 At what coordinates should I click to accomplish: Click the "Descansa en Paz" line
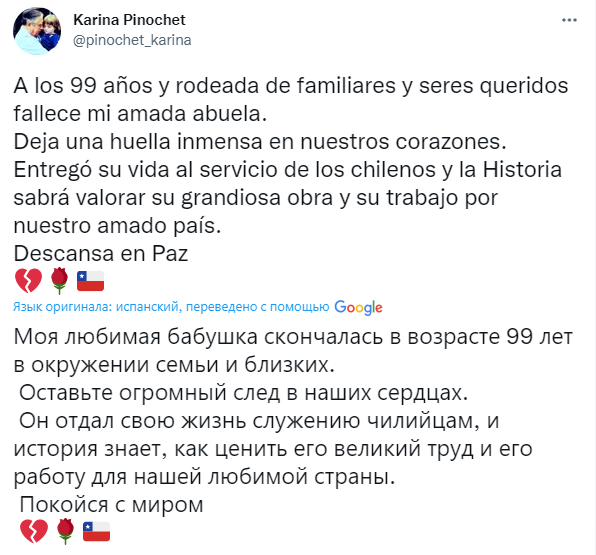(101, 254)
